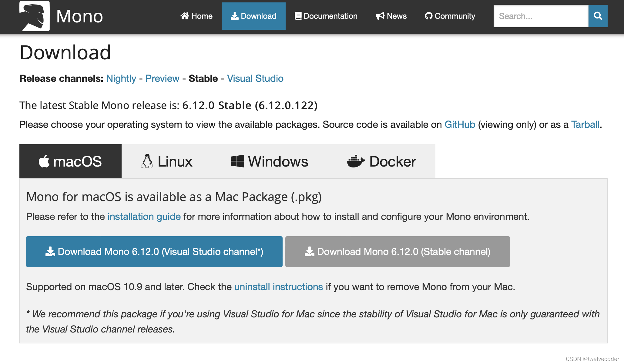
Task: Open the Tarball source link
Action: [585, 124]
